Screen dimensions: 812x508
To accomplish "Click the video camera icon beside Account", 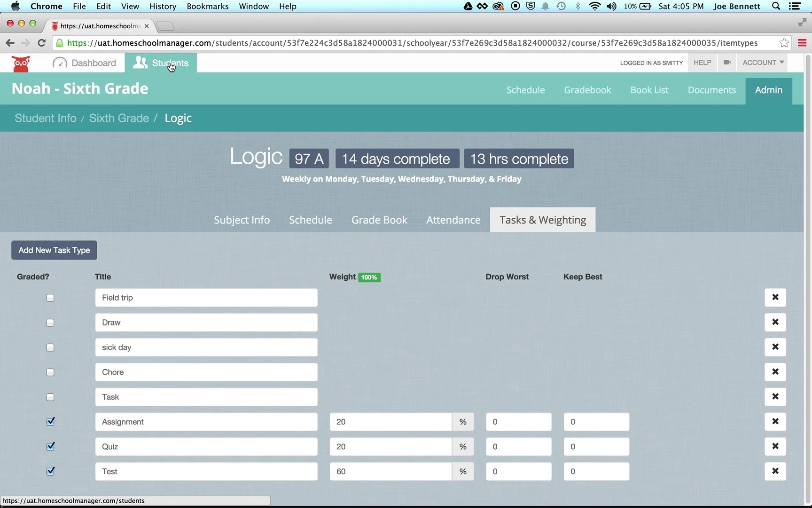I will point(726,63).
